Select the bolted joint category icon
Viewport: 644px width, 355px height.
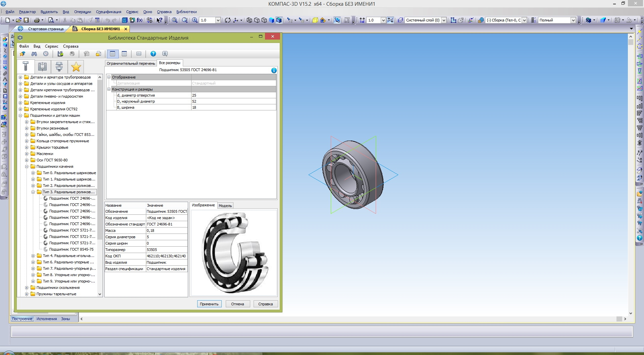[x=59, y=66]
